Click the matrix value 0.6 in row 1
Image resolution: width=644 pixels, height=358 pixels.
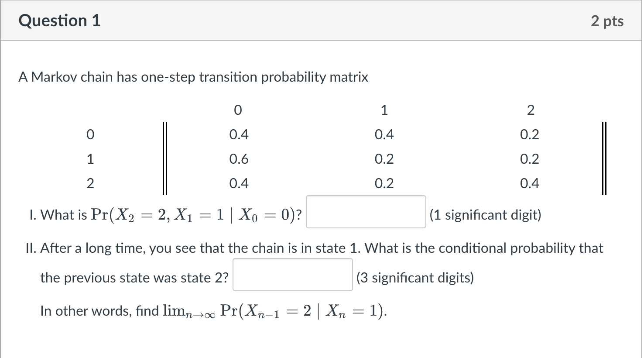click(x=239, y=159)
